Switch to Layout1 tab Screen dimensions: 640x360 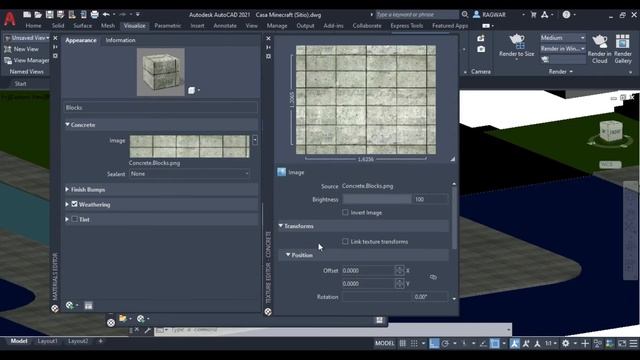coord(47,341)
